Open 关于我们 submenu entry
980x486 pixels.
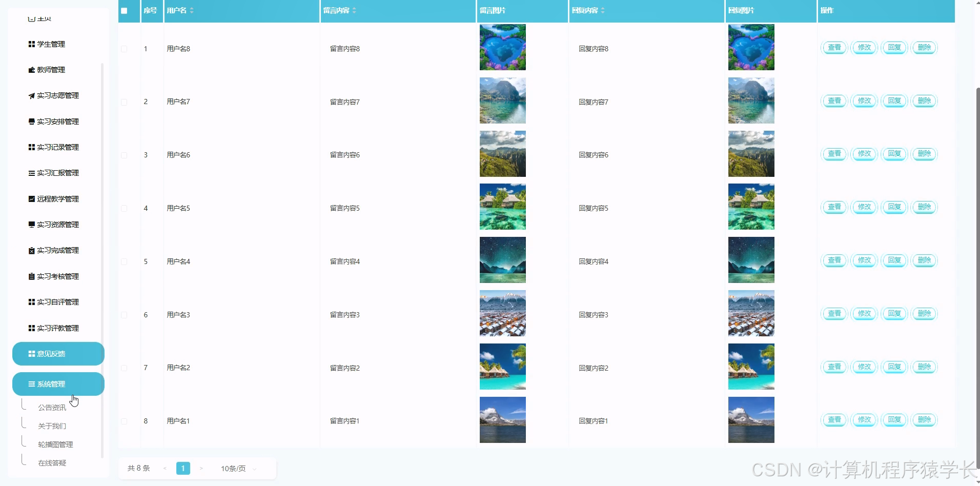pos(52,426)
